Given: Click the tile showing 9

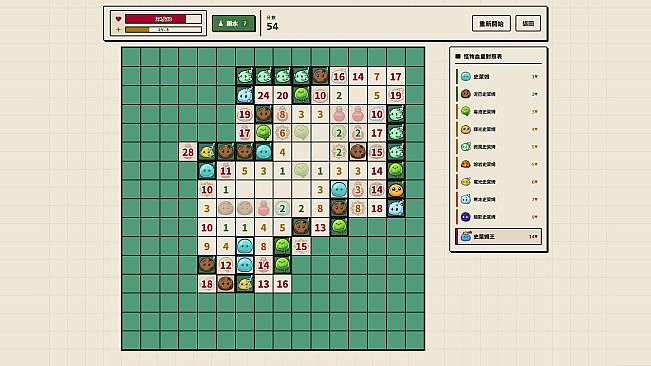Looking at the screenshot, I should coord(207,246).
